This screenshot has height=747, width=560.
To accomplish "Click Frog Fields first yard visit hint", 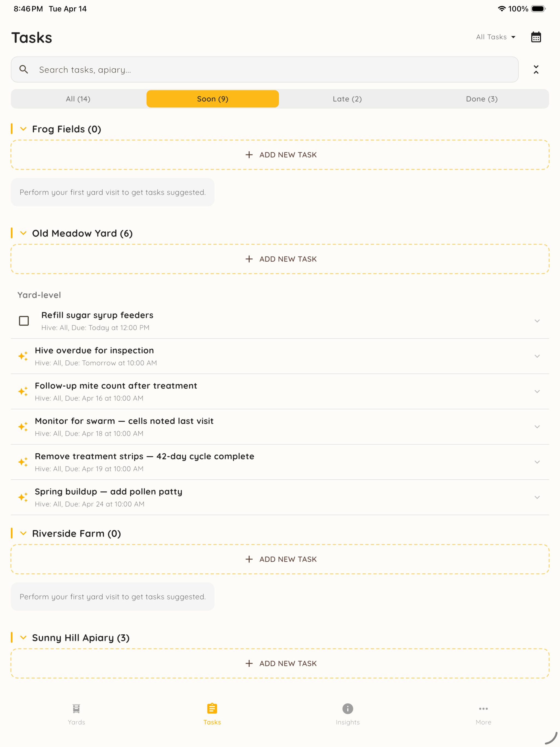I will (112, 192).
